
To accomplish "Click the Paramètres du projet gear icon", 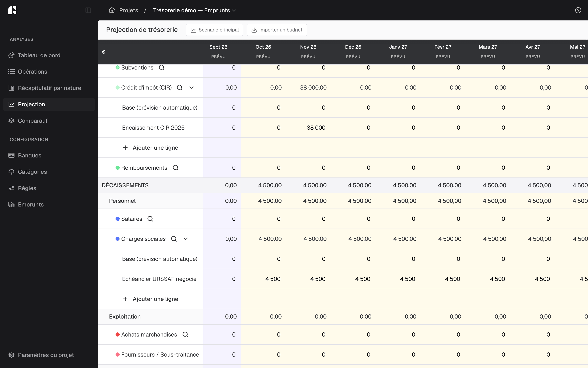I will click(x=11, y=355).
